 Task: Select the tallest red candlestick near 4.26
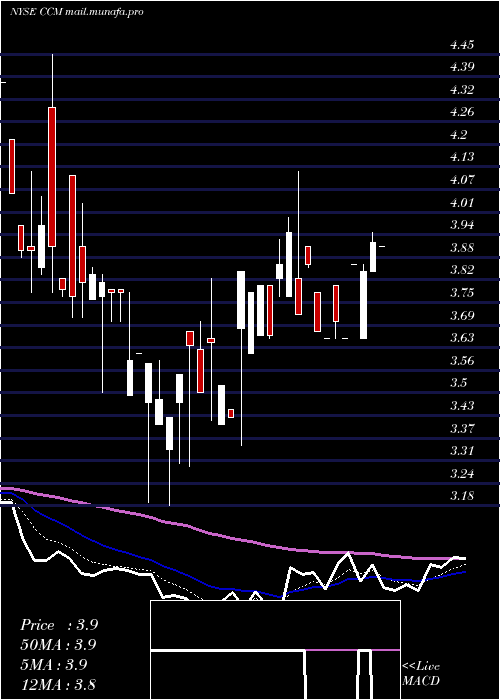click(52, 177)
